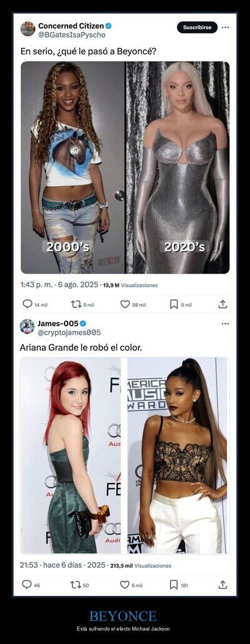Share the first tweet via the upload icon
Screen dimensions: 250x644
point(222,304)
